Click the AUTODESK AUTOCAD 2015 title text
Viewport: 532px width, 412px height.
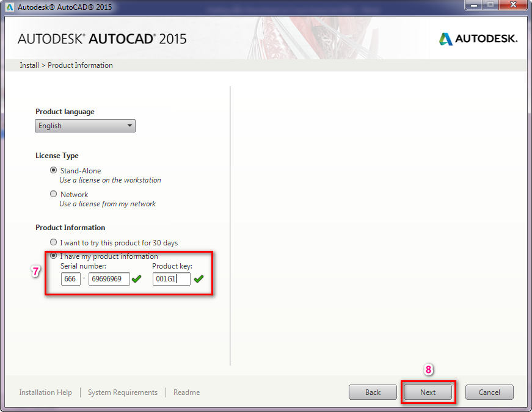[x=102, y=39]
